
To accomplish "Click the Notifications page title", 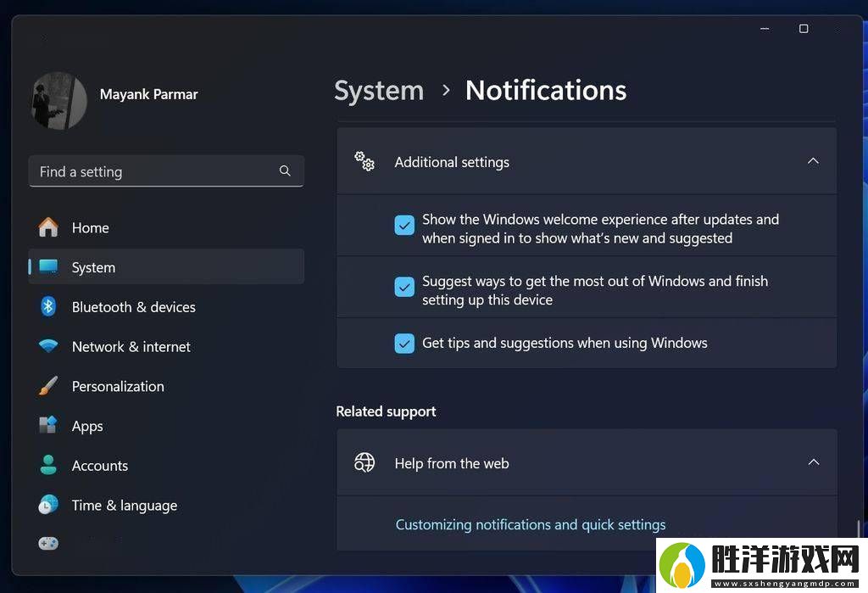I will 546,90.
